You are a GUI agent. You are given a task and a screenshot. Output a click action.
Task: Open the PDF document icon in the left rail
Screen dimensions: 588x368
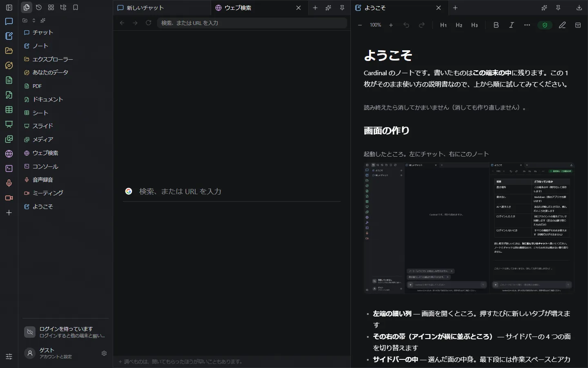[9, 80]
